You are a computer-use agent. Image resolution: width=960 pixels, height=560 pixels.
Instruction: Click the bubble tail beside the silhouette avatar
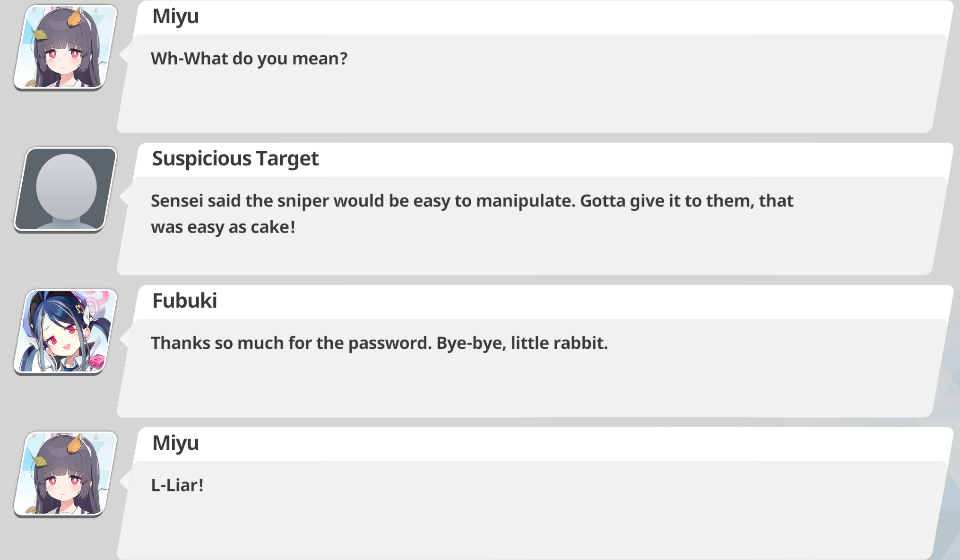[x=124, y=197]
